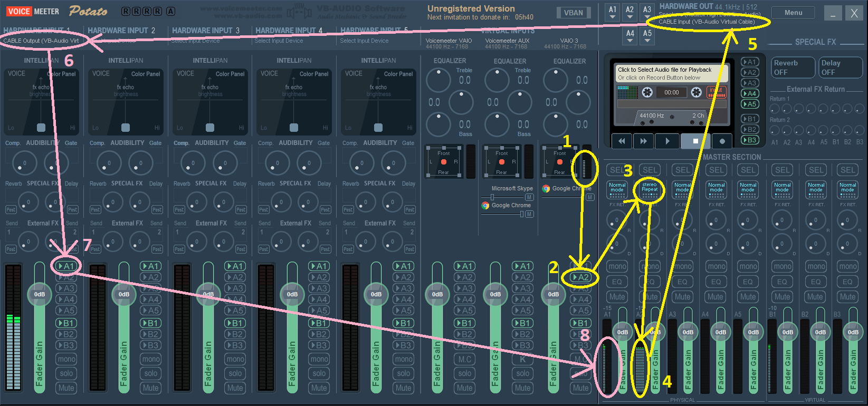Image resolution: width=868 pixels, height=406 pixels.
Task: Click the Hardware Input 3 strip label
Action: pyautogui.click(x=206, y=31)
